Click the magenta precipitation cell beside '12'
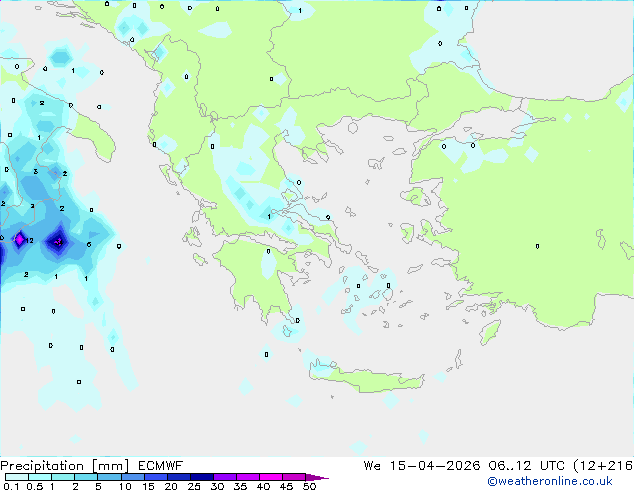This screenshot has height=490, width=634. pos(19,239)
